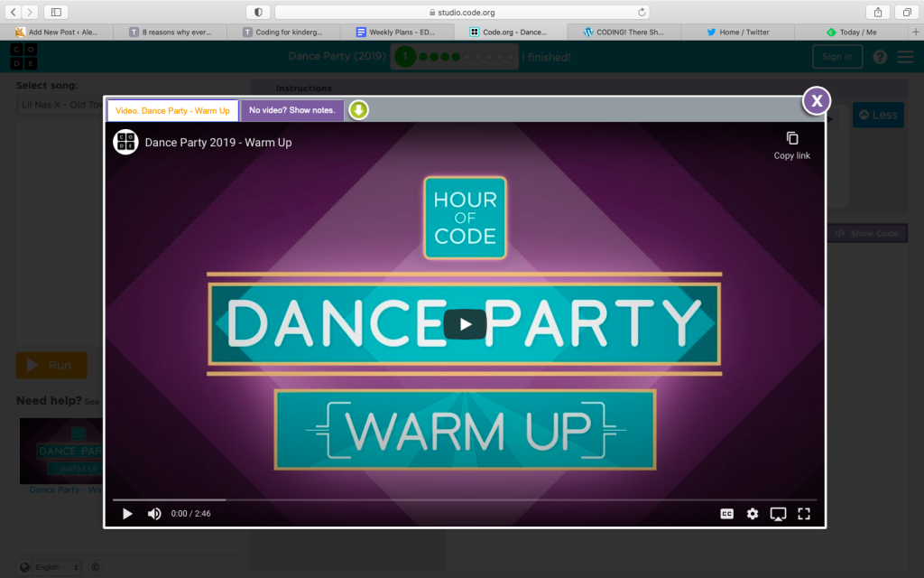Click the orange Run button
The image size is (924, 578).
[x=51, y=365]
